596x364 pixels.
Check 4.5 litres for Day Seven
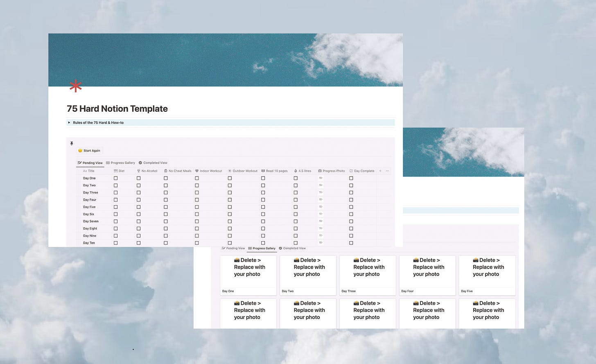[x=296, y=221]
